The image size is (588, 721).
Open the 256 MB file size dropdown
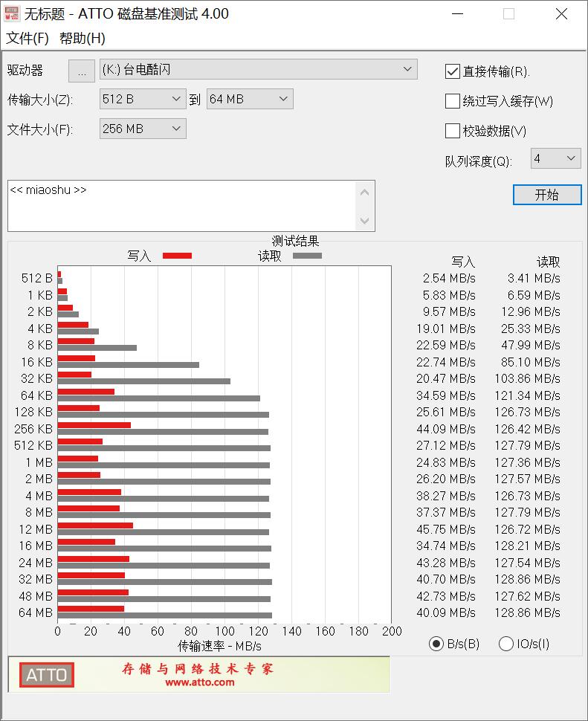click(143, 129)
